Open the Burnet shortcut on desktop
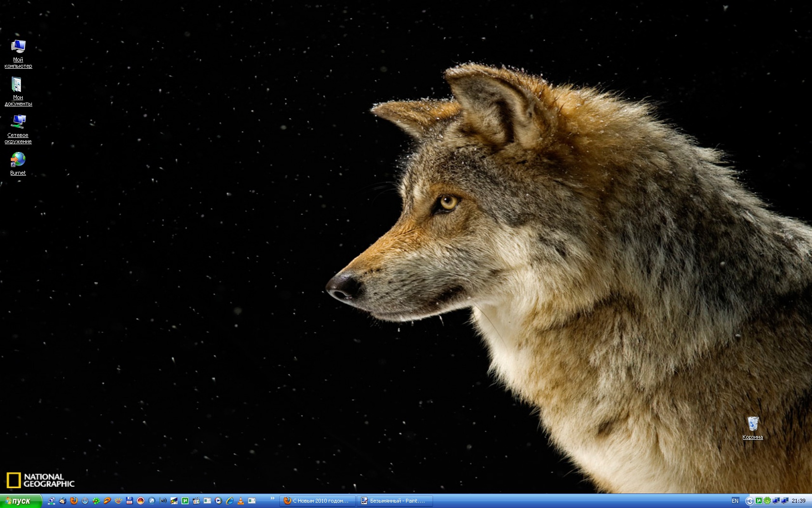The width and height of the screenshot is (812, 508). tap(18, 160)
